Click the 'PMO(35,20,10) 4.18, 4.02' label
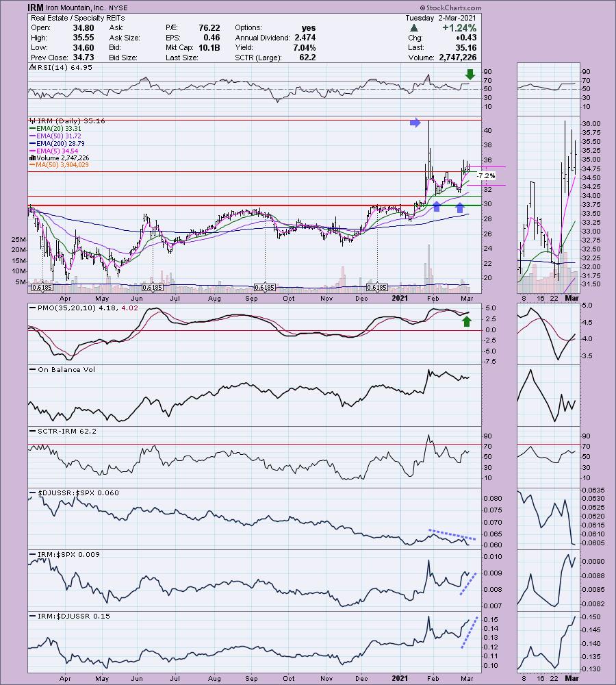616x685 pixels. pyautogui.click(x=88, y=308)
